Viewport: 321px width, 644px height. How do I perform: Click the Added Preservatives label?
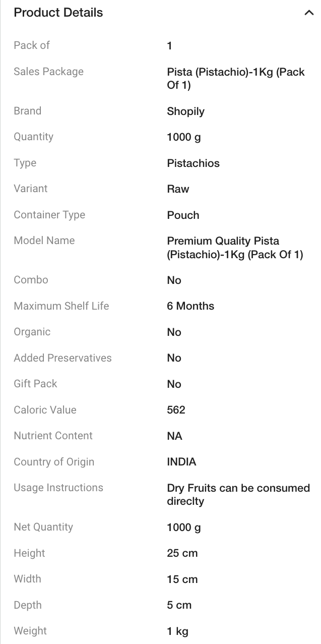tap(62, 358)
